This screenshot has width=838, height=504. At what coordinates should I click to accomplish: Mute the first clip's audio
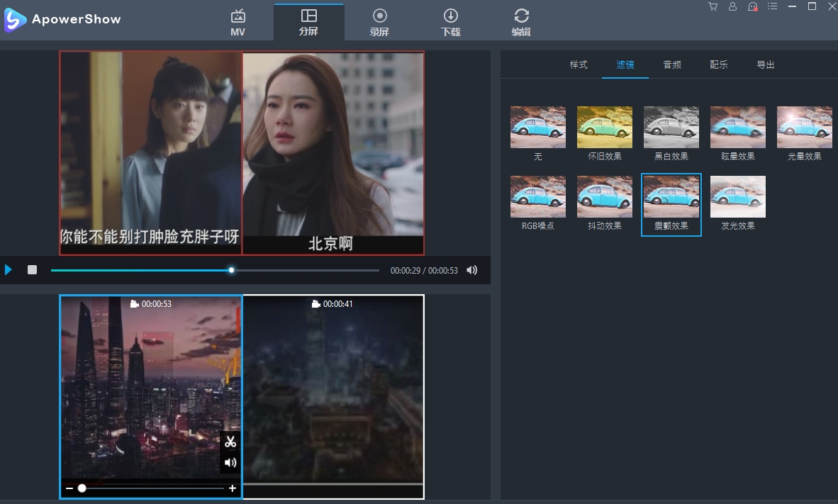(x=230, y=463)
